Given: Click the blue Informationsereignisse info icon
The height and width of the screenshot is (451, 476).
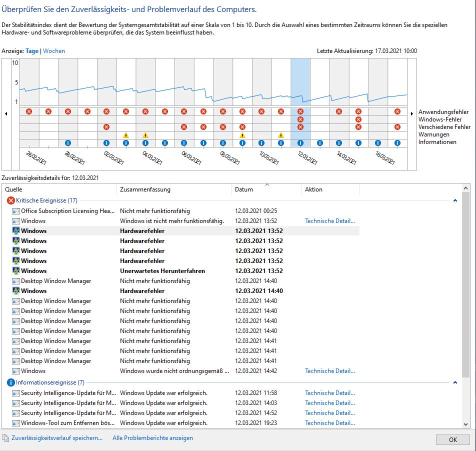Looking at the screenshot, I should pyautogui.click(x=11, y=382).
